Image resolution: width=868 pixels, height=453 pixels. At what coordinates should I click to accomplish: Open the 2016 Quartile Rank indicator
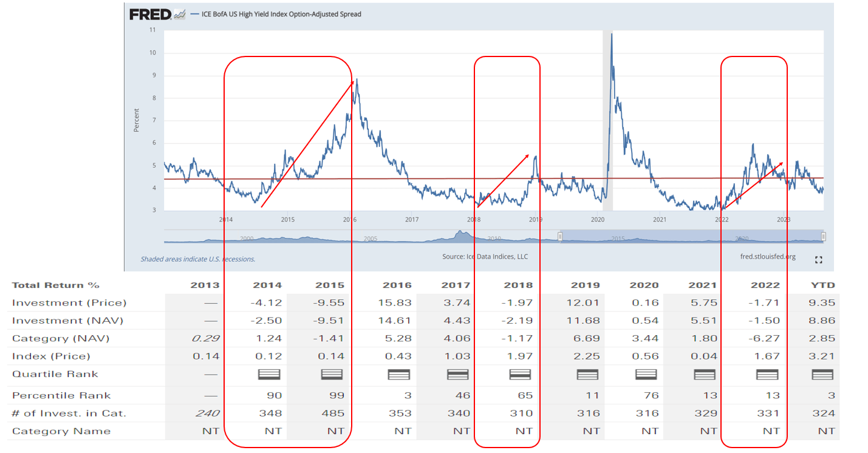click(x=399, y=375)
